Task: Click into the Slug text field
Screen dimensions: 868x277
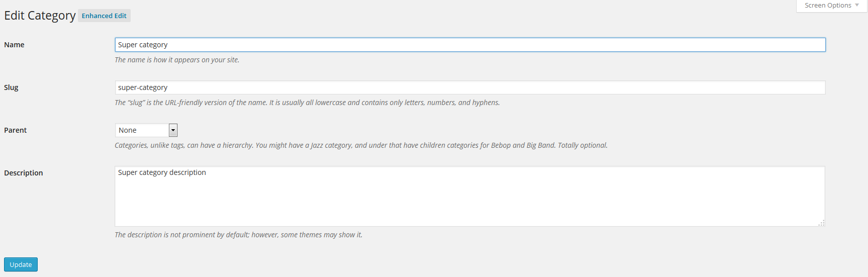Action: coord(470,87)
